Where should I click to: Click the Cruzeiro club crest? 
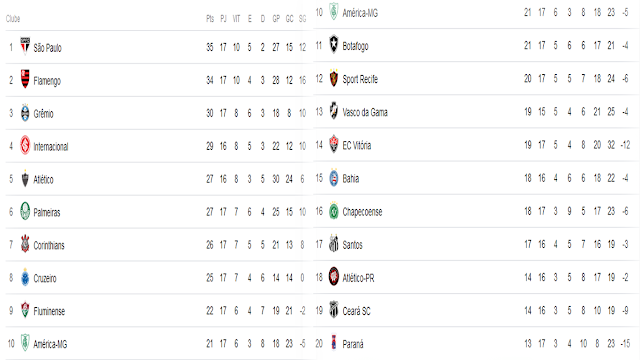[25, 277]
